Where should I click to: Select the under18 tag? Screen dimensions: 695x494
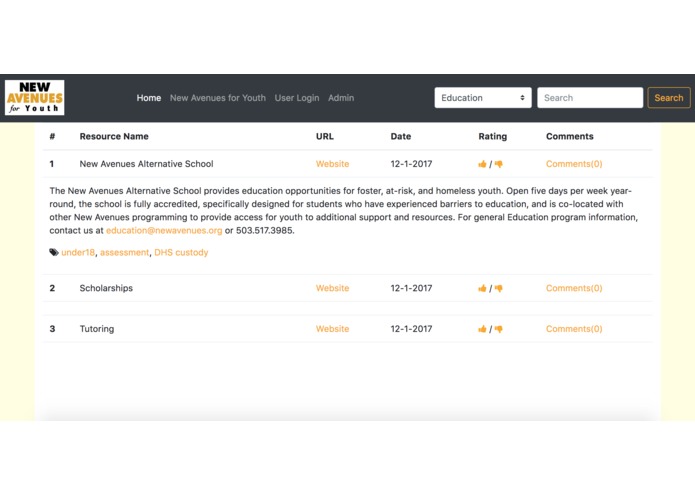tap(78, 253)
